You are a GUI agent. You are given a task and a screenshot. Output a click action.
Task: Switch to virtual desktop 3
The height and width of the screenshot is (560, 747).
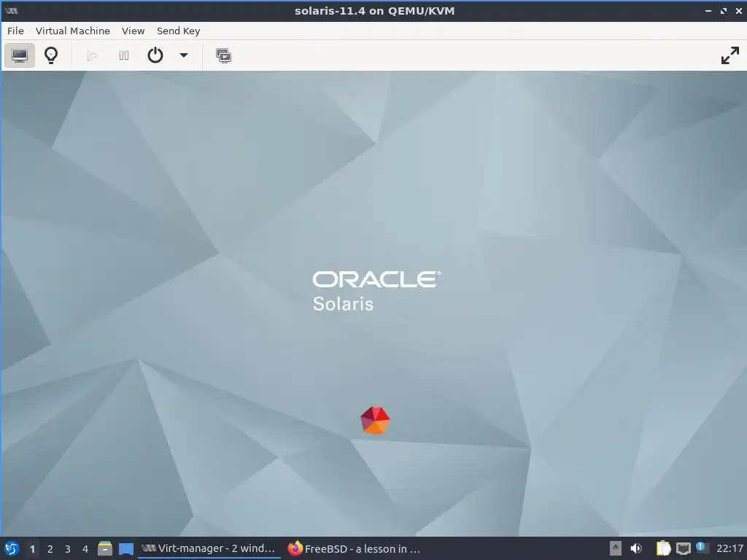pos(68,549)
